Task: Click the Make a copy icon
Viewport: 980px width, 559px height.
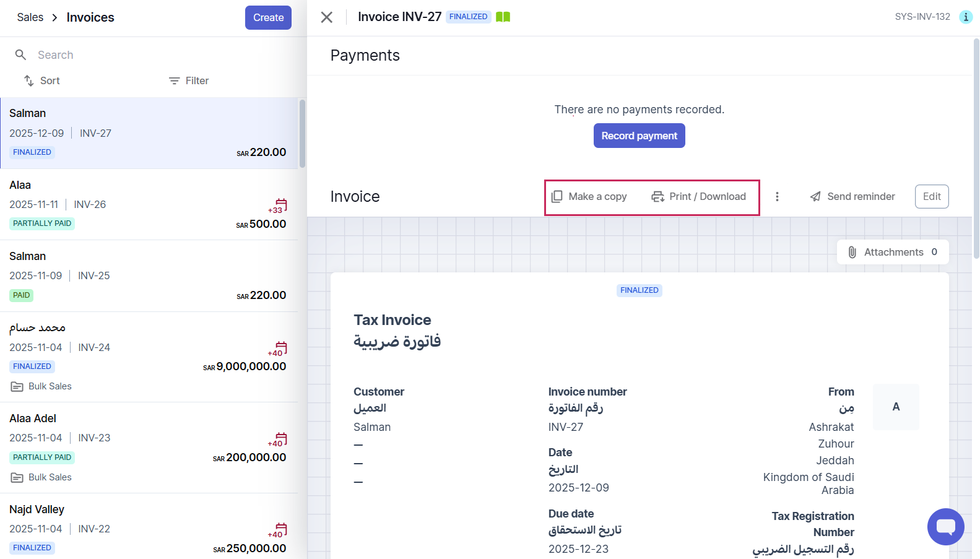Action: 557,197
